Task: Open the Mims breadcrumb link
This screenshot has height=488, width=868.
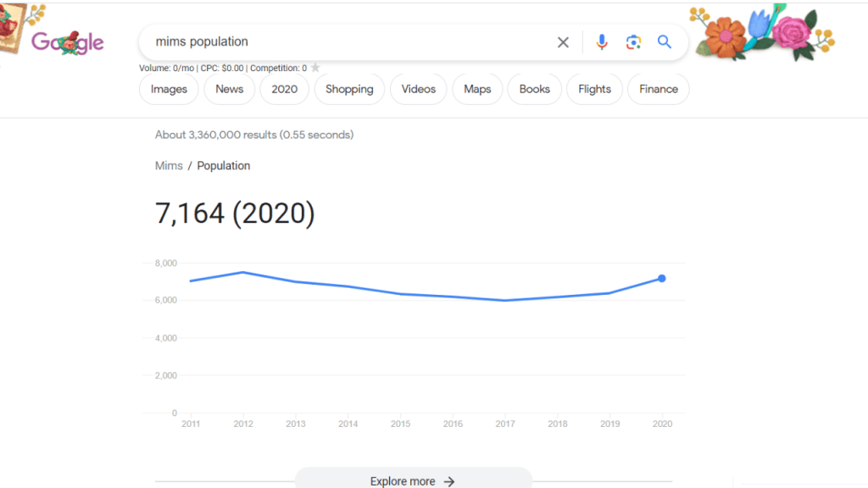Action: point(169,166)
